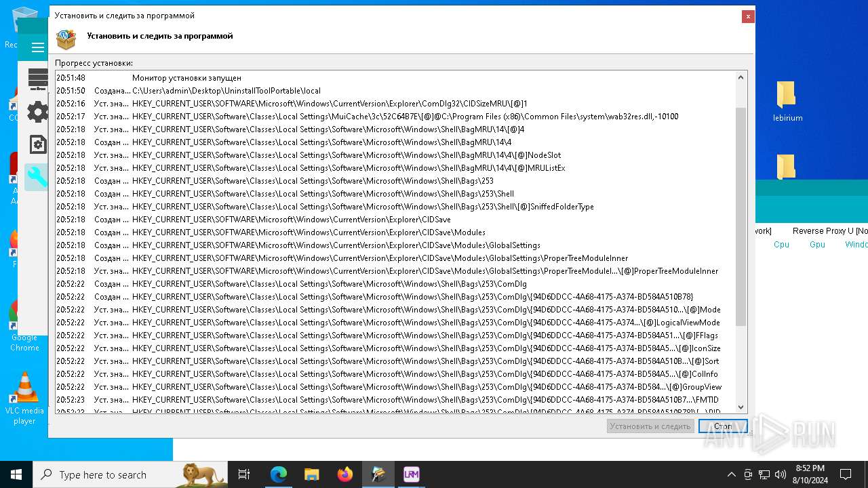Screen dimensions: 868x488
Task: Click the 20:51:48 timestamp cell
Action: 71,78
